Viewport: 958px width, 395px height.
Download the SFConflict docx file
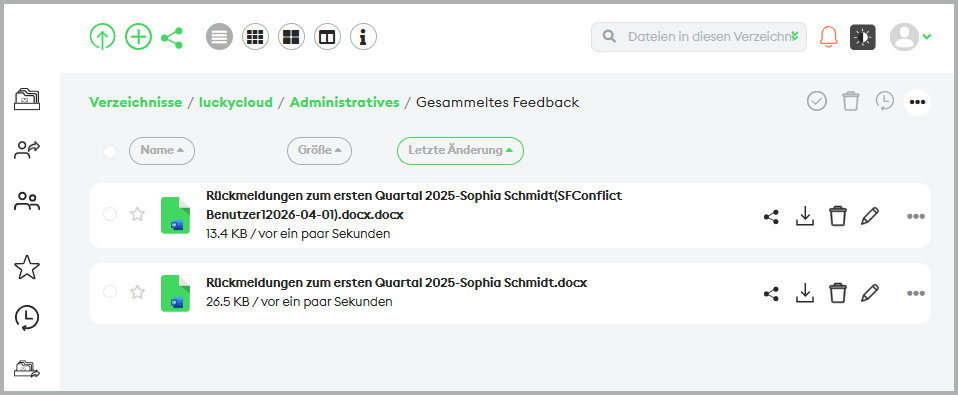pos(805,216)
